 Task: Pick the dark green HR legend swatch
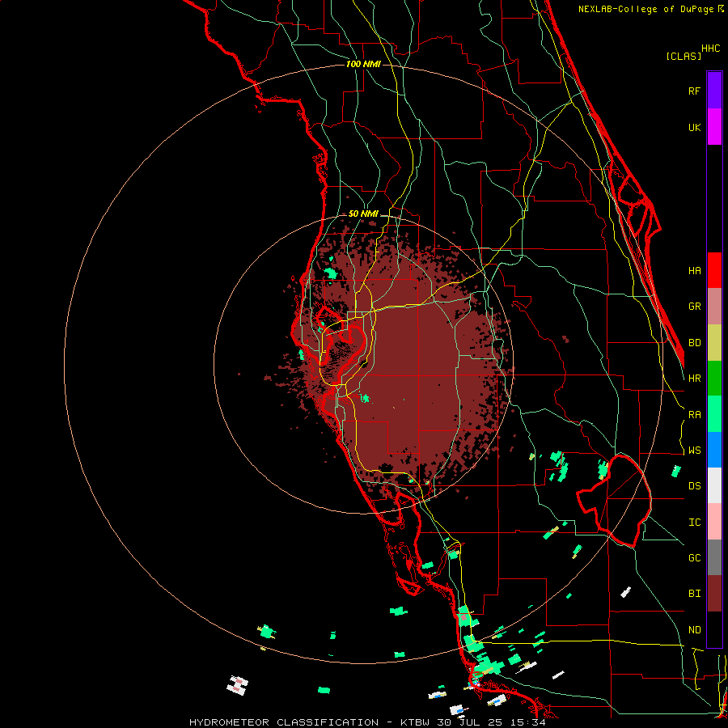pyautogui.click(x=714, y=379)
